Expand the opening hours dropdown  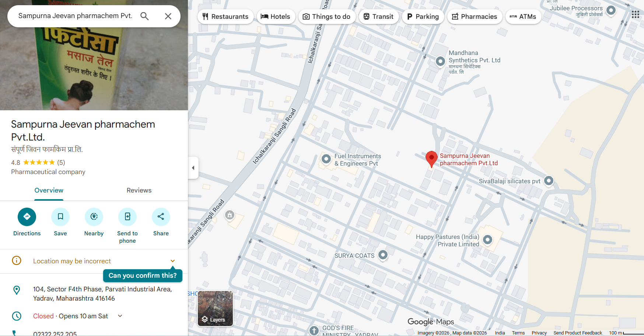coord(120,316)
